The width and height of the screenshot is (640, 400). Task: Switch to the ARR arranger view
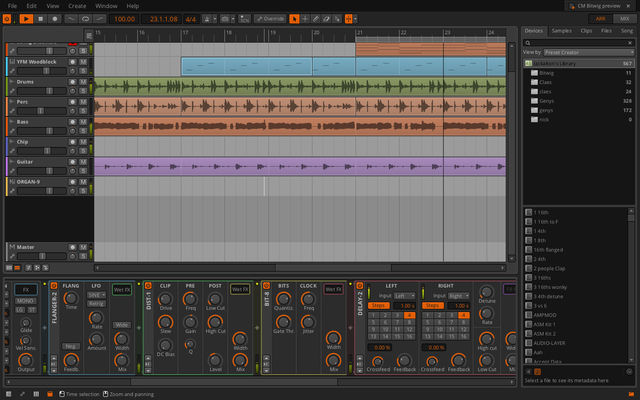601,18
